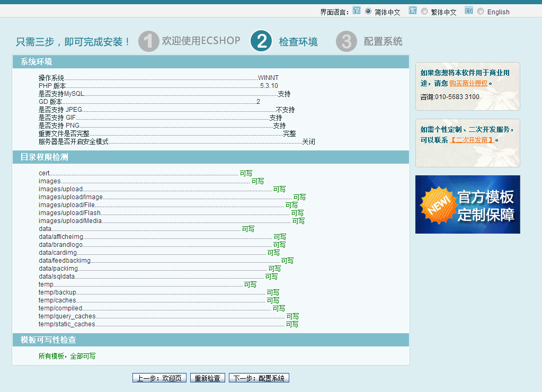Click the temp/caches directory entry

57,300
